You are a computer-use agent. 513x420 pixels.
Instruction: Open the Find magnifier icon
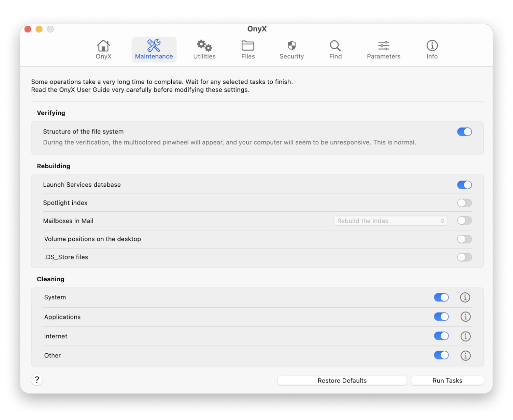click(335, 46)
